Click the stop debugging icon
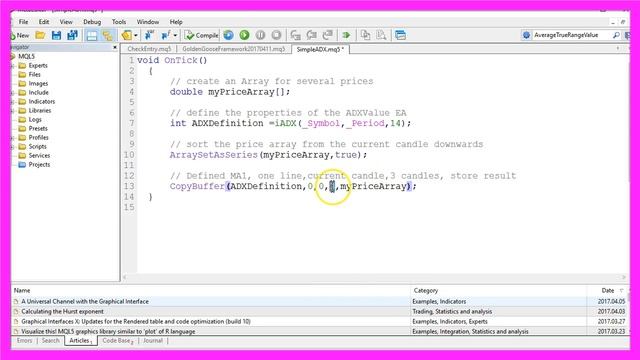640x360 pixels. [x=276, y=36]
